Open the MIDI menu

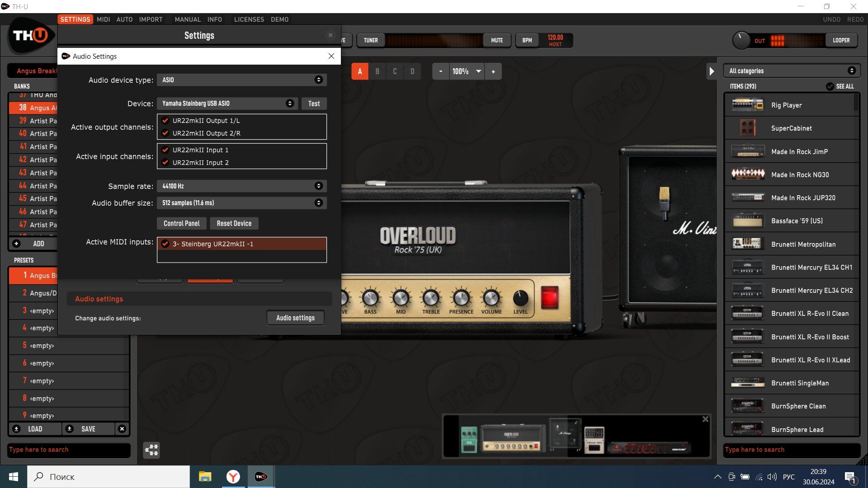point(104,19)
